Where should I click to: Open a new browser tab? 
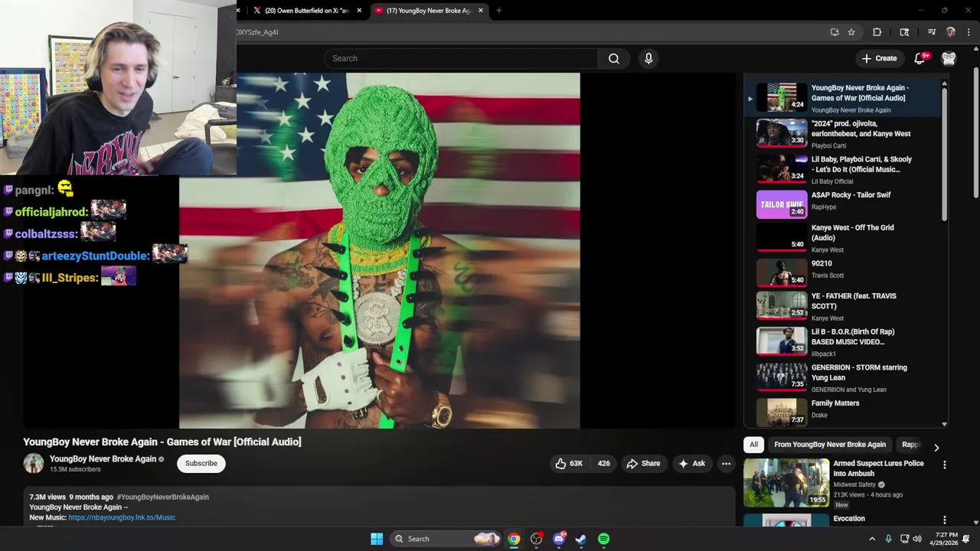[498, 11]
